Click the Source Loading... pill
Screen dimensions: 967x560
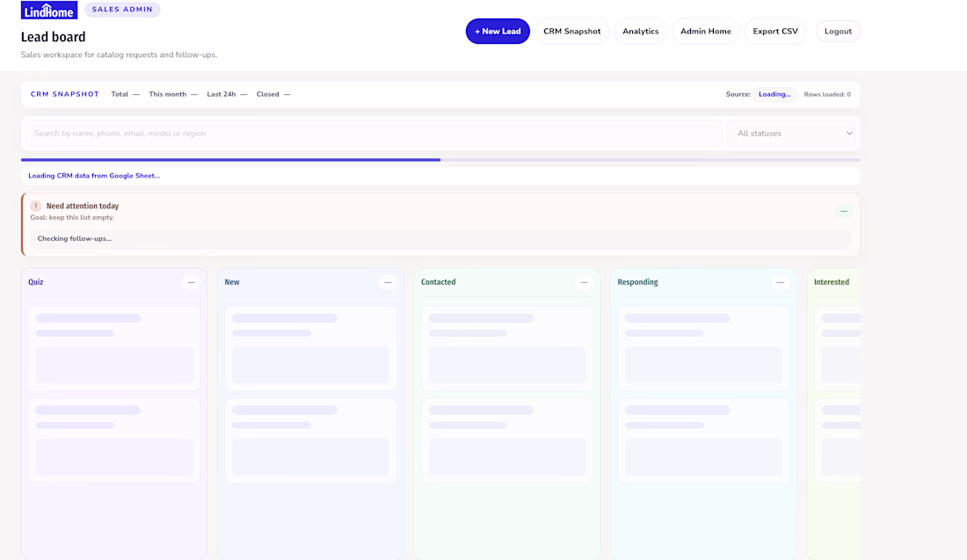[x=774, y=94]
